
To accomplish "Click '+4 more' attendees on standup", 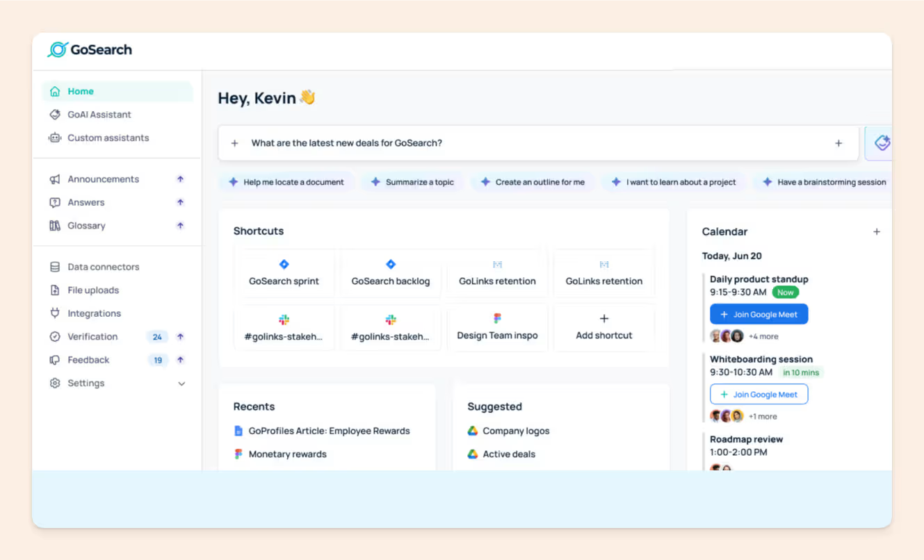I will [x=763, y=336].
